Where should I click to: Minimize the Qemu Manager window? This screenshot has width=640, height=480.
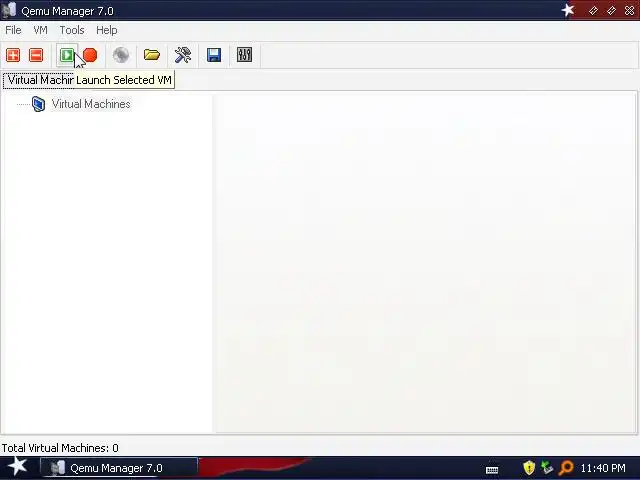pyautogui.click(x=593, y=11)
